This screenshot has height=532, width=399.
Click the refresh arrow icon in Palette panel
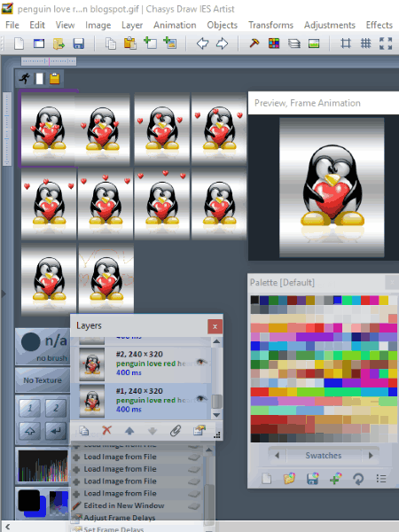coord(358,479)
